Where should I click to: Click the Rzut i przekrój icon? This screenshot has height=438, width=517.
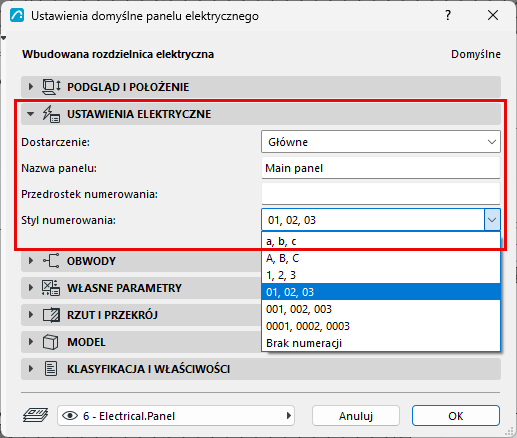pyautogui.click(x=51, y=315)
